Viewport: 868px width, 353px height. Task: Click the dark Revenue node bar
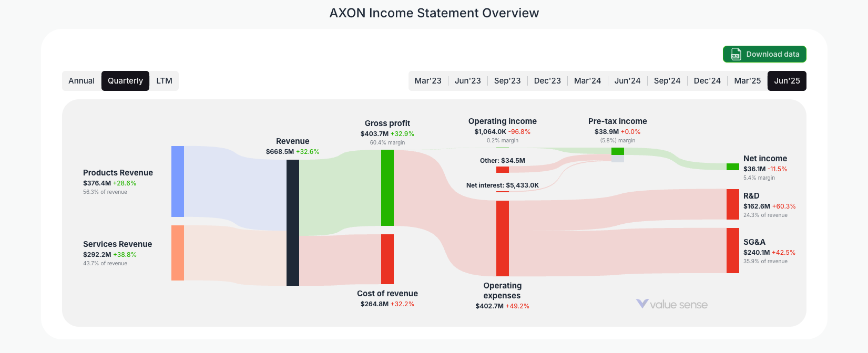click(293, 223)
